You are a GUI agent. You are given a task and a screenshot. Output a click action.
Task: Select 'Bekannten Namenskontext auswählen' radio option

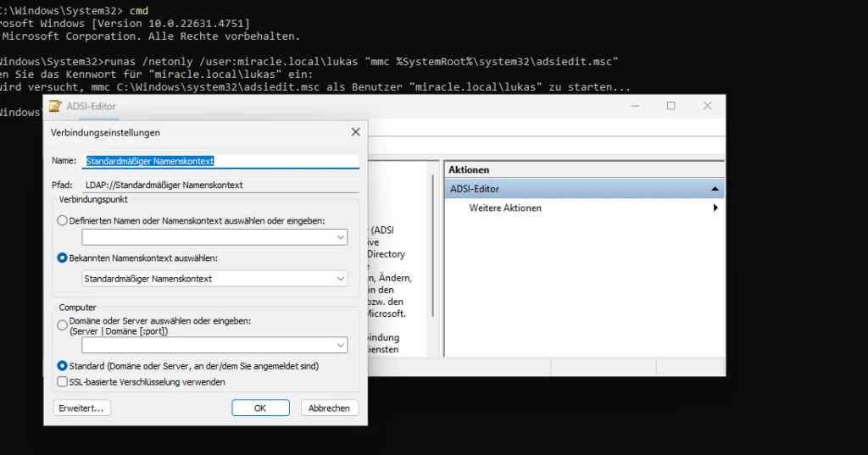coord(62,258)
